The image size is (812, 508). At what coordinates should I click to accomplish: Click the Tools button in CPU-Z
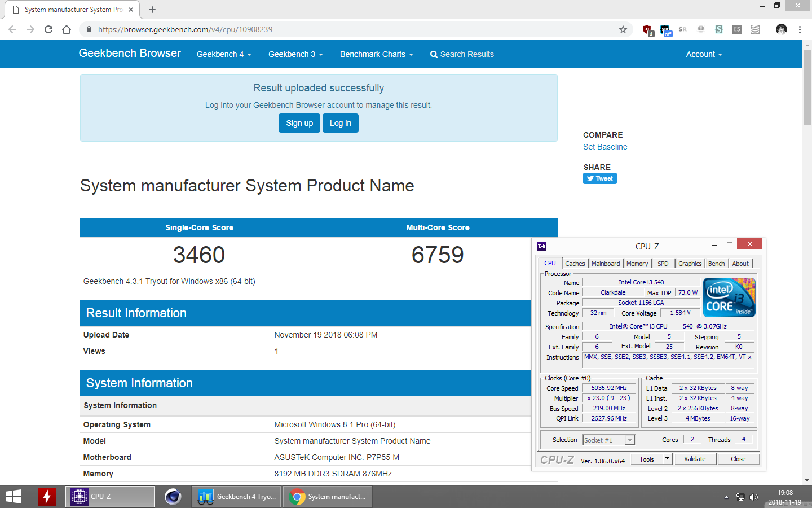[x=647, y=459]
